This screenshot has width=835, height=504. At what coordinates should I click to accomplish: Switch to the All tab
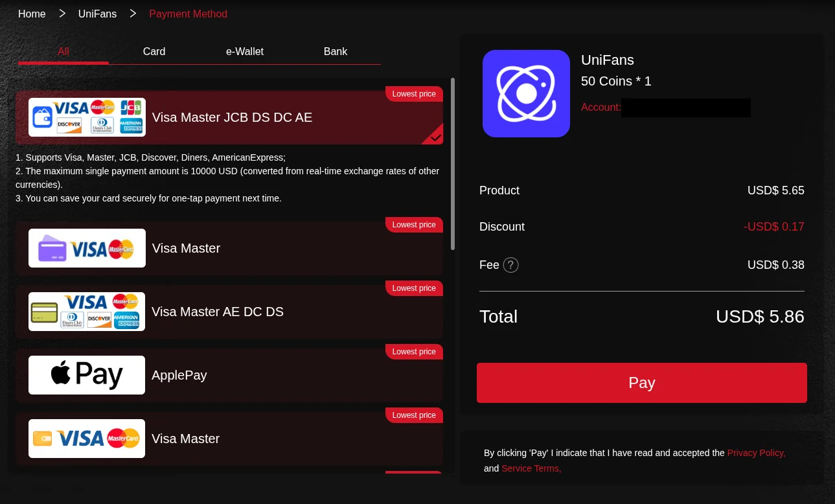(63, 51)
